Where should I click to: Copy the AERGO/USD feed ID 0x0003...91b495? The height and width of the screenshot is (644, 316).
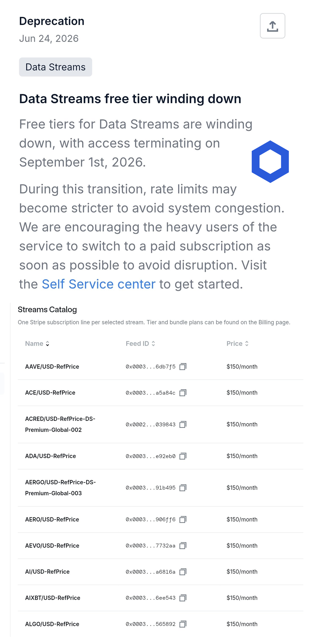(x=183, y=488)
